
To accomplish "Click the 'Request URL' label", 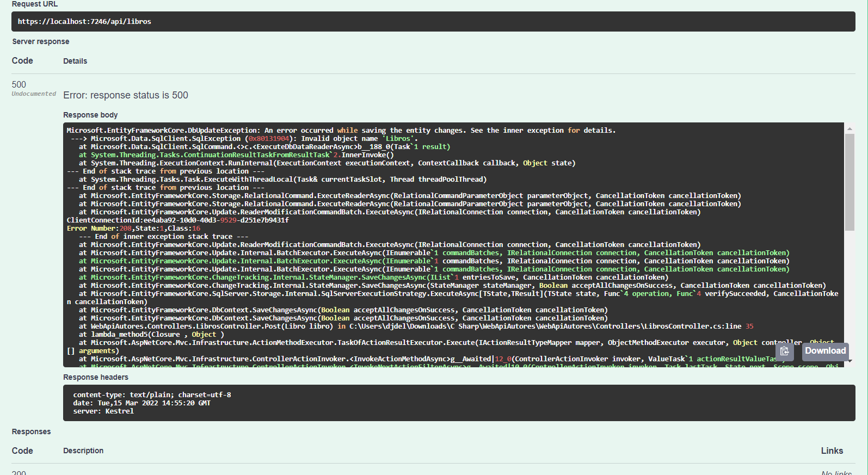I will [x=35, y=4].
